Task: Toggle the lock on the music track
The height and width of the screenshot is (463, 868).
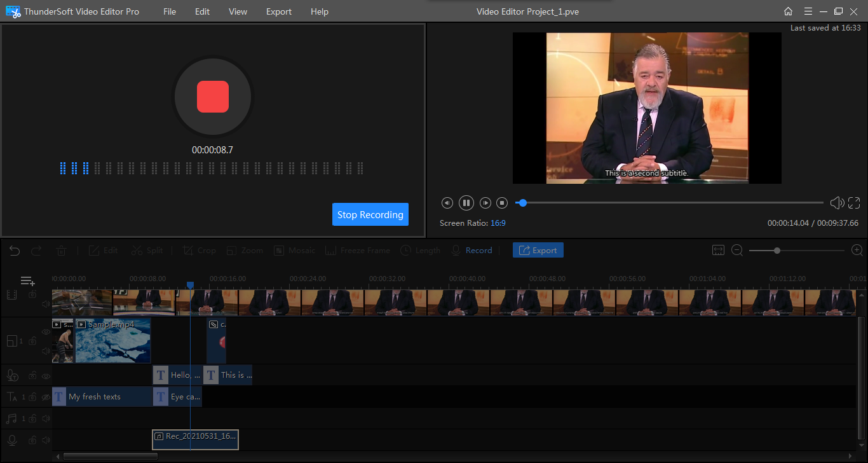Action: [x=32, y=418]
